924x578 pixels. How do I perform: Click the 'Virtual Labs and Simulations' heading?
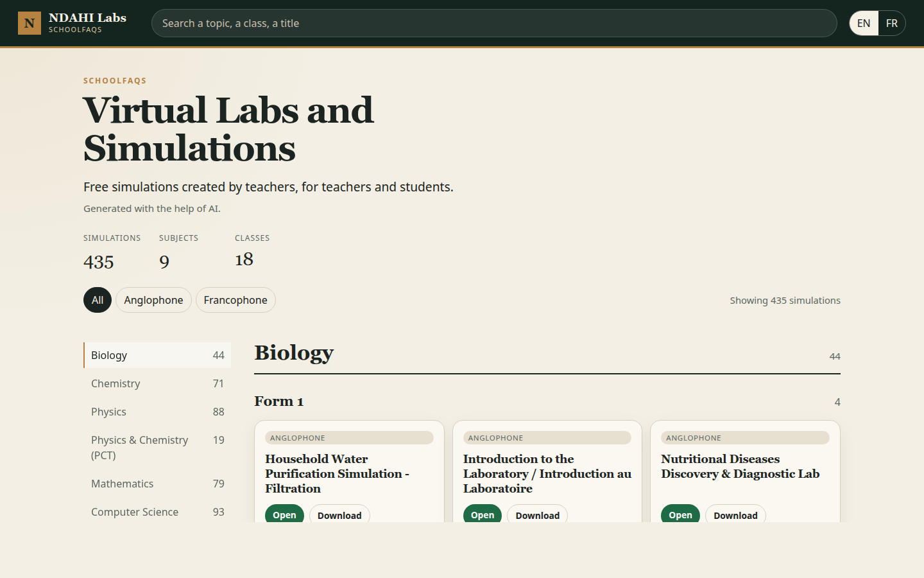tap(228, 129)
